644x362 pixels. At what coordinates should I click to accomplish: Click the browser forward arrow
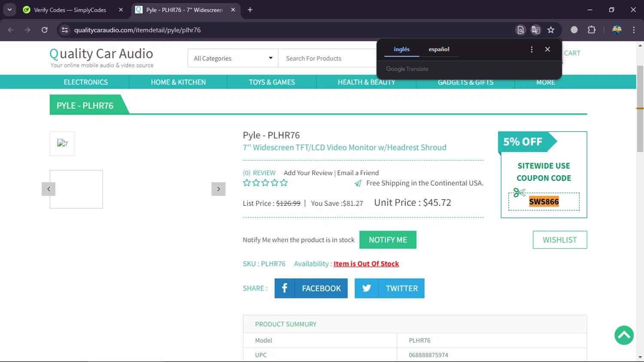(x=27, y=30)
